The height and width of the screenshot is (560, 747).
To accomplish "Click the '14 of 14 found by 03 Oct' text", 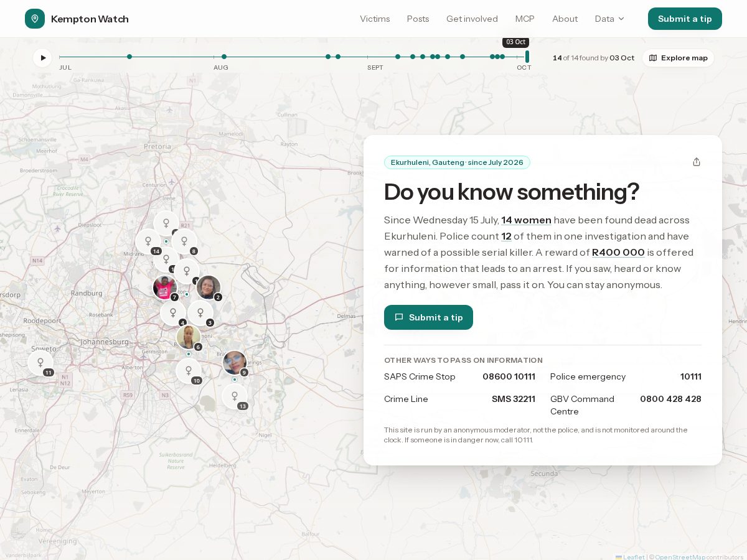I will [x=593, y=58].
